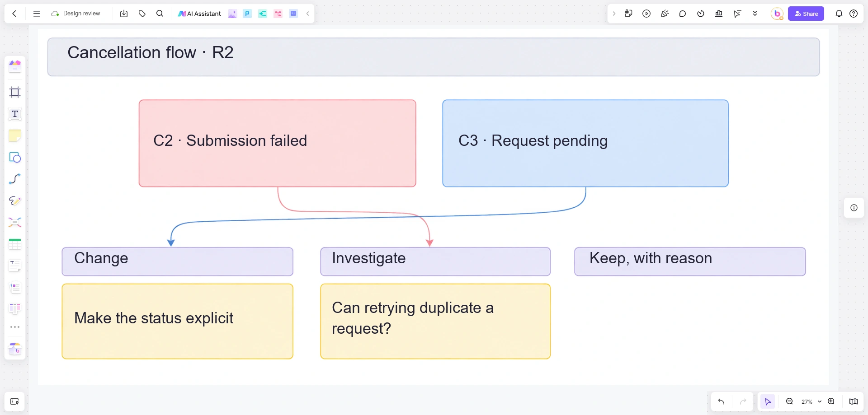Start presentation with the play icon
Screen dimensions: 868x415
pyautogui.click(x=646, y=14)
